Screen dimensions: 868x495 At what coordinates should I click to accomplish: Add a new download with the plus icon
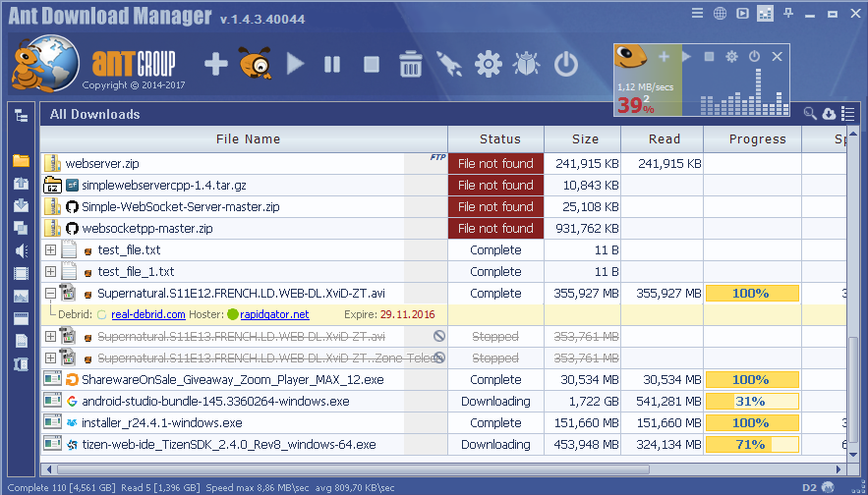click(216, 64)
